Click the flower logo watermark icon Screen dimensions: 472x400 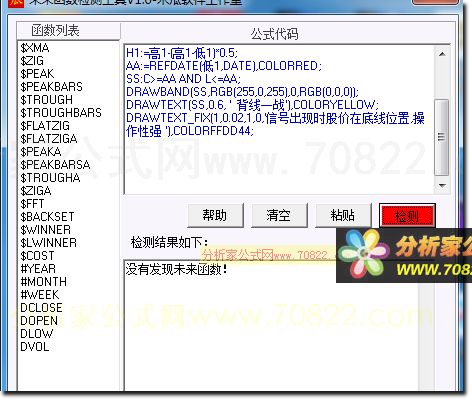pos(364,254)
